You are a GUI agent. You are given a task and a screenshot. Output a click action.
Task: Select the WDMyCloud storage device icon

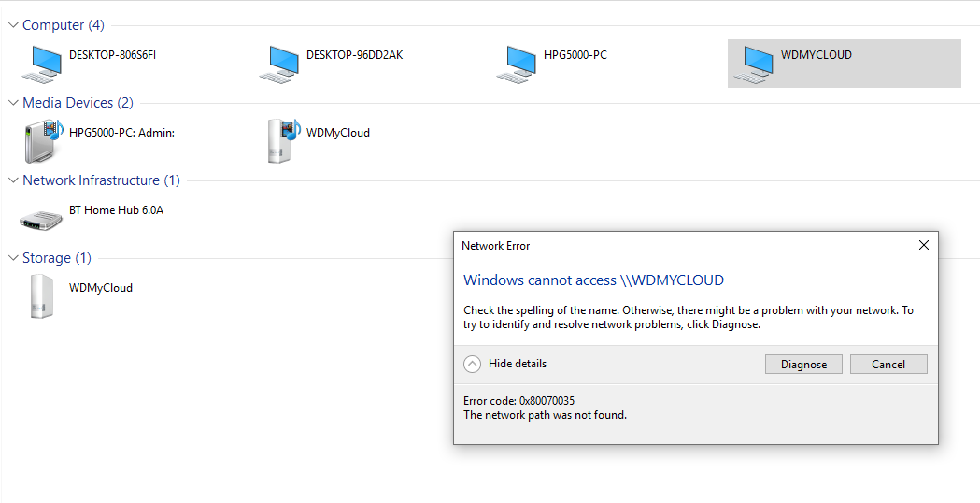pyautogui.click(x=42, y=296)
